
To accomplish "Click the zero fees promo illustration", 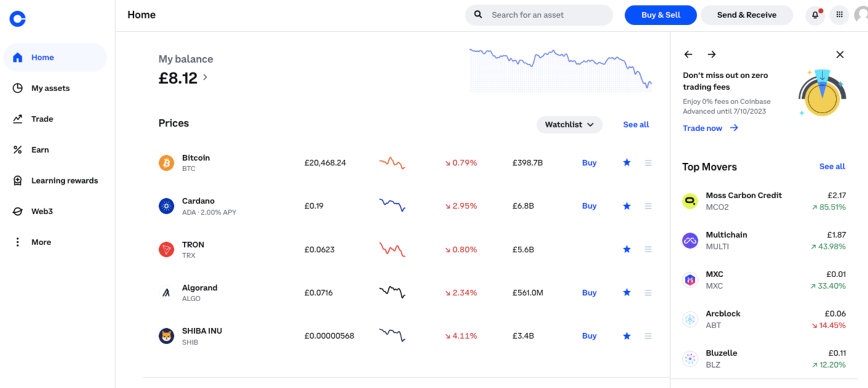I will [823, 92].
